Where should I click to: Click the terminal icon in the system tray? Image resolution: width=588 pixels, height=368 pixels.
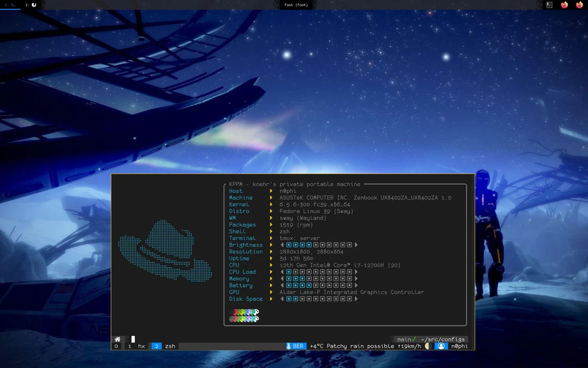click(548, 5)
